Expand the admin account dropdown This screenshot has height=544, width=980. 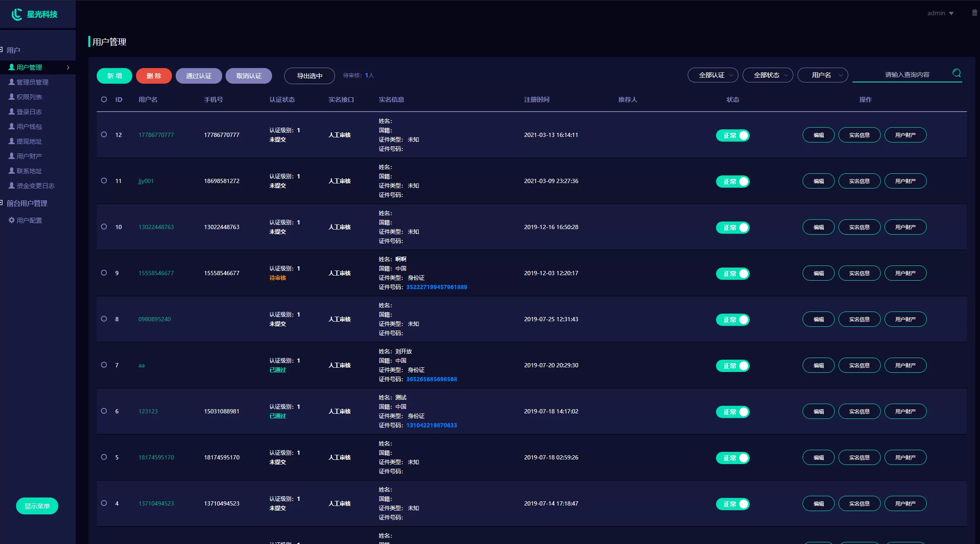pyautogui.click(x=940, y=13)
